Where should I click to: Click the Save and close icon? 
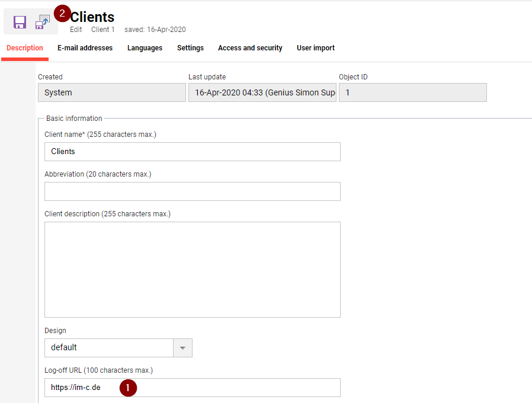tap(43, 22)
